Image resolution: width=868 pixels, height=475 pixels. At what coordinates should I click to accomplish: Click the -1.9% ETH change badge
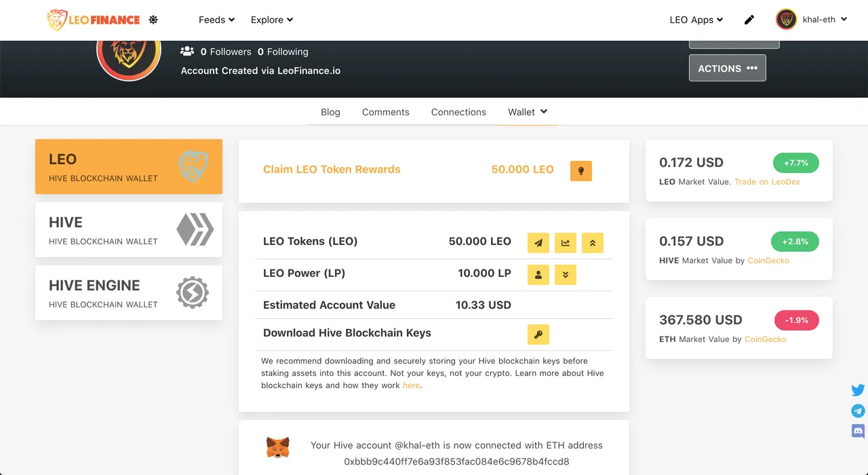[x=797, y=320]
